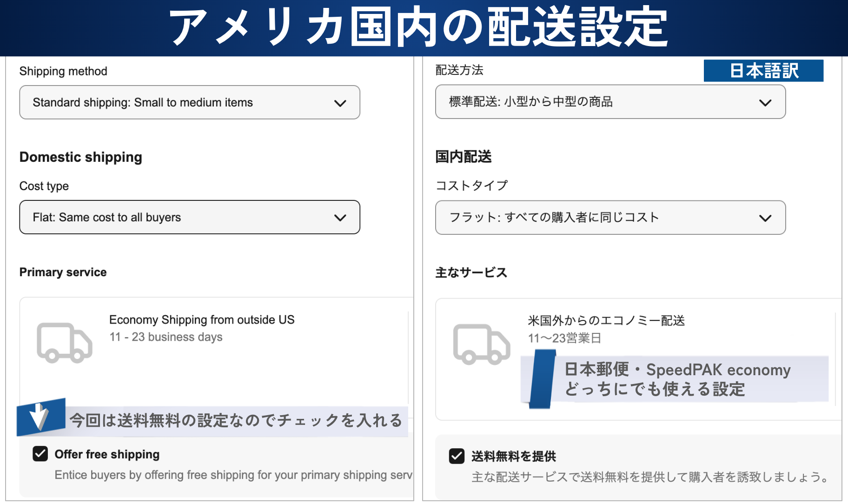Click the 日本郵便・SpeedPAK economy note
Screen dimensions: 848x504
point(677,379)
